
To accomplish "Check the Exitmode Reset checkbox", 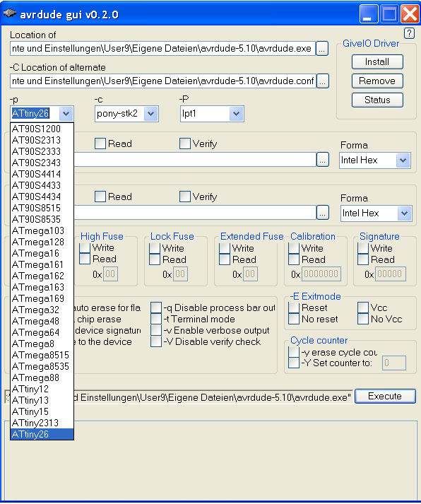I will 294,307.
